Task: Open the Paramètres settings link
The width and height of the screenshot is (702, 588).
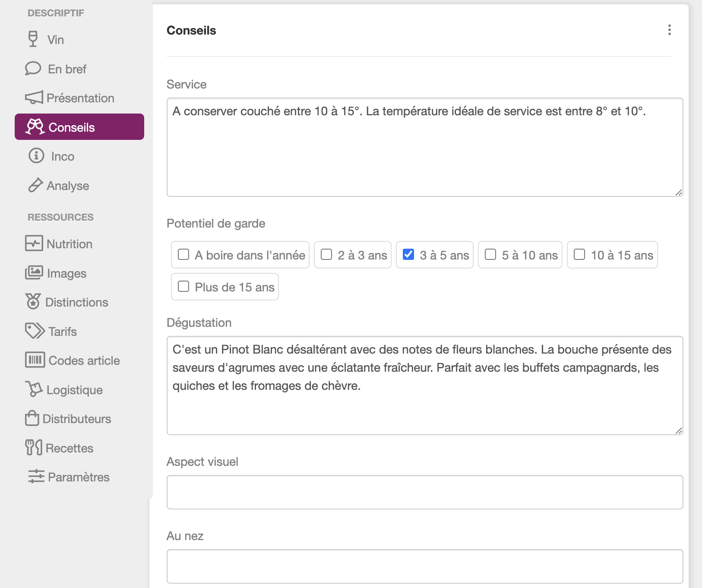Action: (69, 477)
